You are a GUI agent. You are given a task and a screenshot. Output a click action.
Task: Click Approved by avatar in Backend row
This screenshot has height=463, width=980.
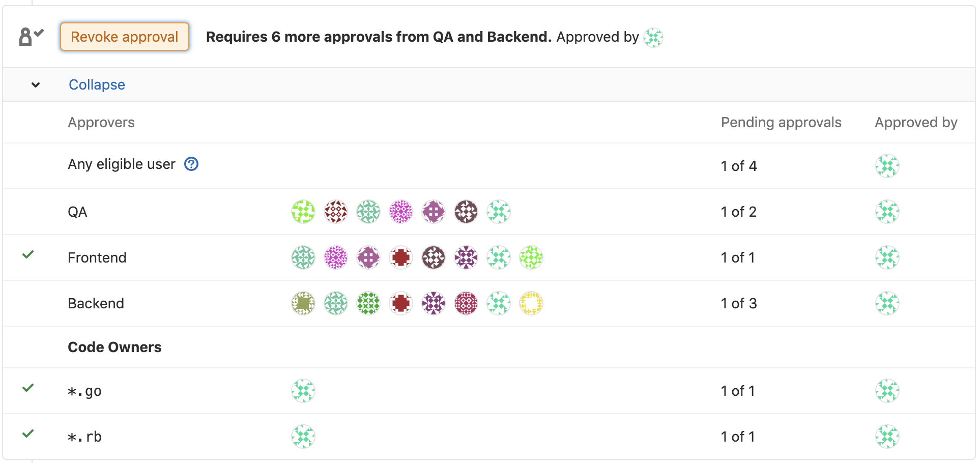point(887,303)
